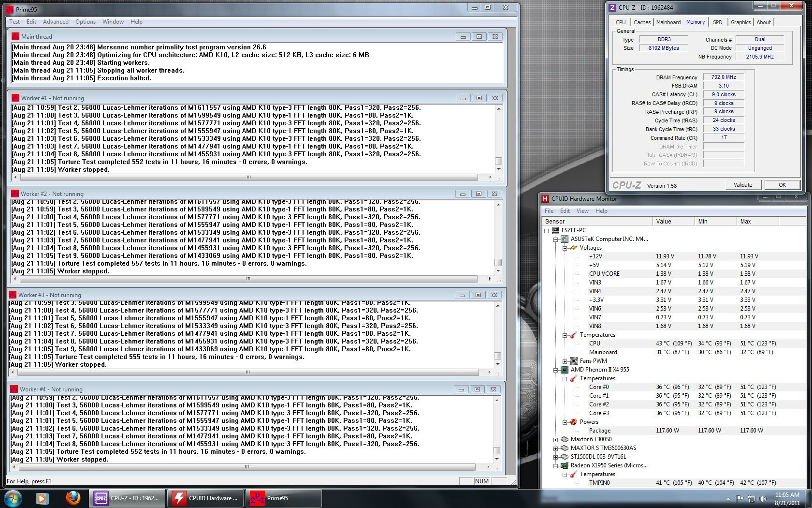Click the Worker #1 window icon
This screenshot has height=508, width=812.
pyautogui.click(x=15, y=98)
